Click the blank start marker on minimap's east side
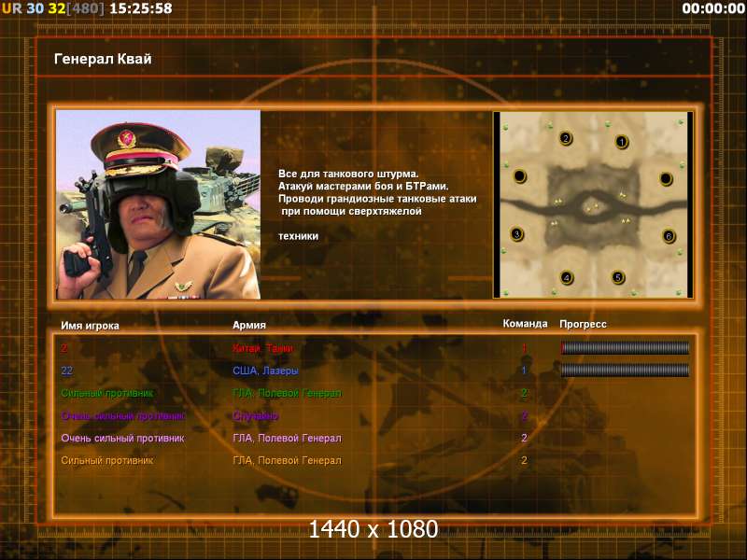 [666, 179]
